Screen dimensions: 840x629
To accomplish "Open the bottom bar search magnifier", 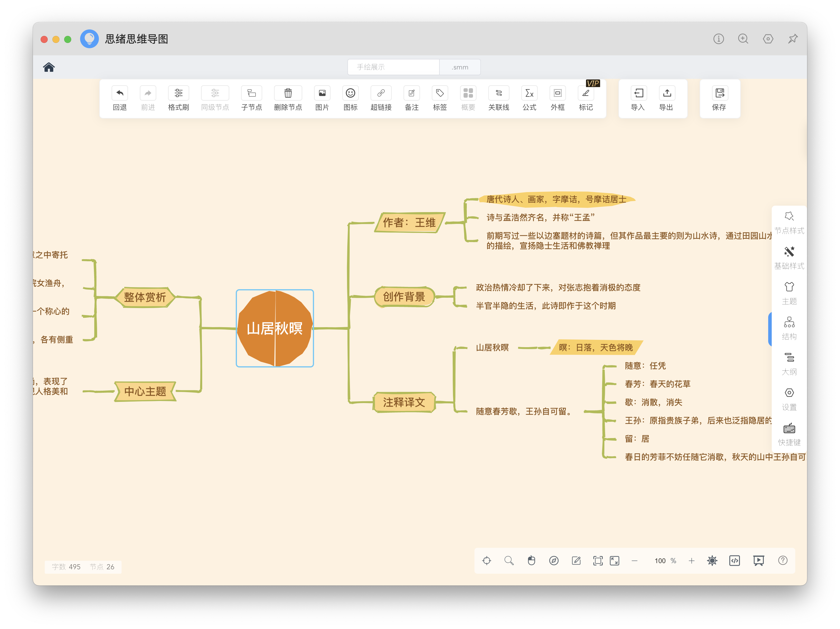I will (x=509, y=561).
